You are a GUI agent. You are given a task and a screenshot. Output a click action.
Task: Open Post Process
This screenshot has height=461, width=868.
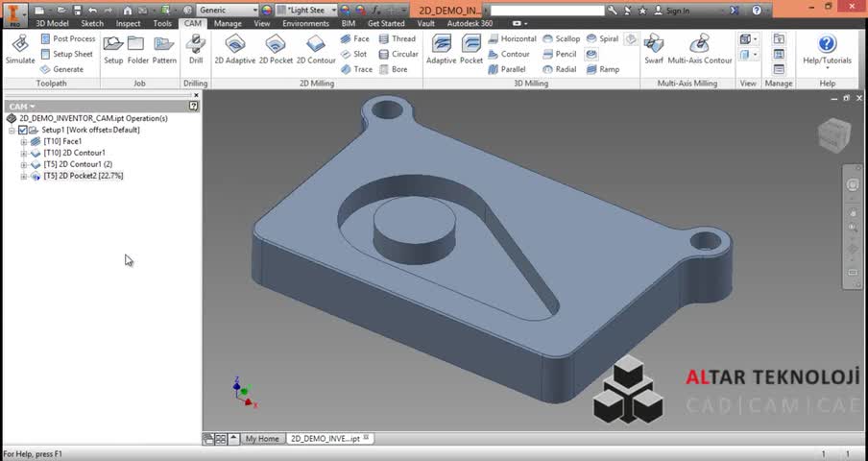67,38
